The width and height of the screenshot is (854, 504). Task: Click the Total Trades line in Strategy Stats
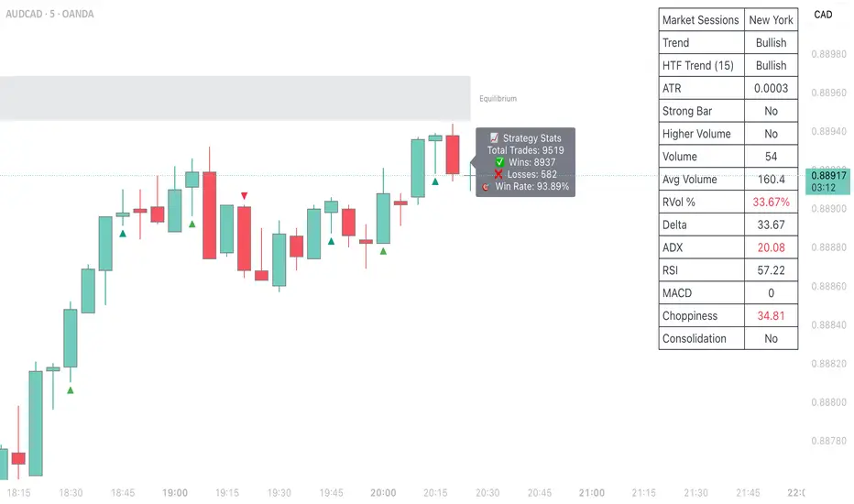pyautogui.click(x=525, y=150)
